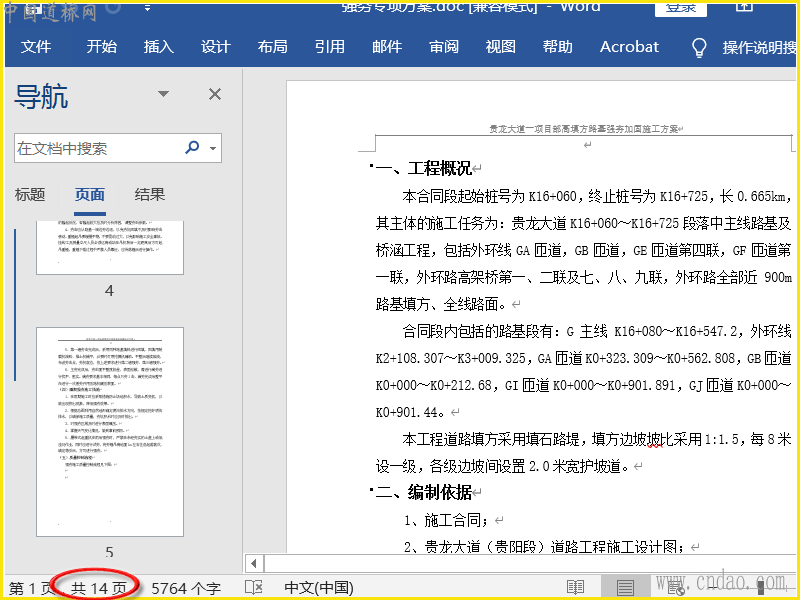Open the proofing check icon in status bar
The height and width of the screenshot is (600, 800).
click(x=254, y=588)
